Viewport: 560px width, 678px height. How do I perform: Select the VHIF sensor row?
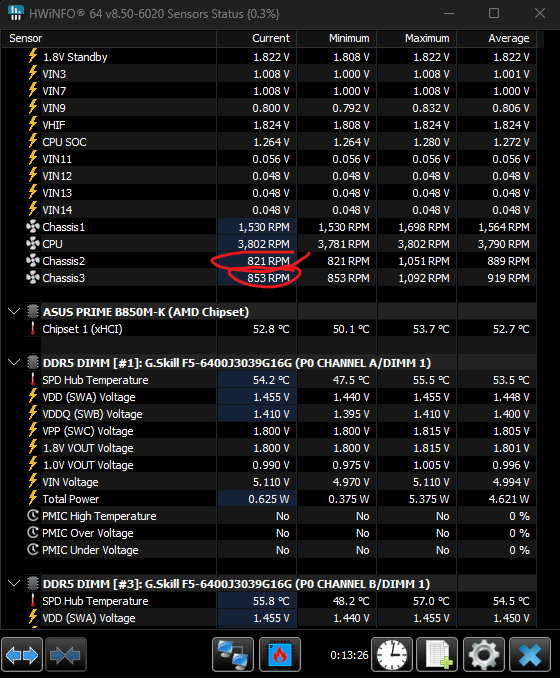(x=280, y=125)
